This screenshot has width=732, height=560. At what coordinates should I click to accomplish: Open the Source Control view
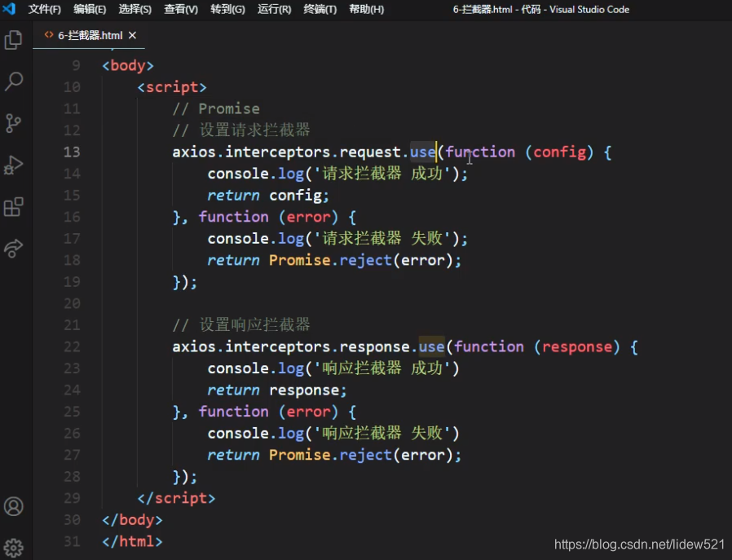click(13, 123)
